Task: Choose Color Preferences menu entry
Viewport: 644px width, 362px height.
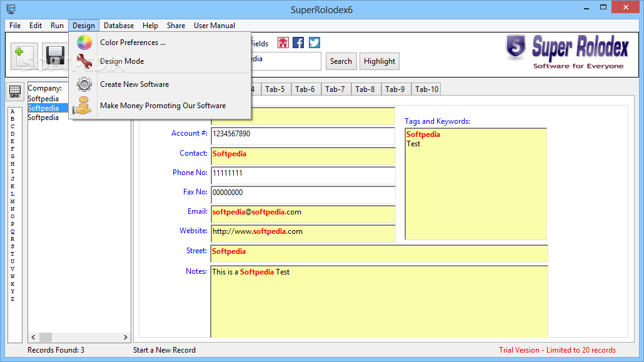Action: coord(160,43)
